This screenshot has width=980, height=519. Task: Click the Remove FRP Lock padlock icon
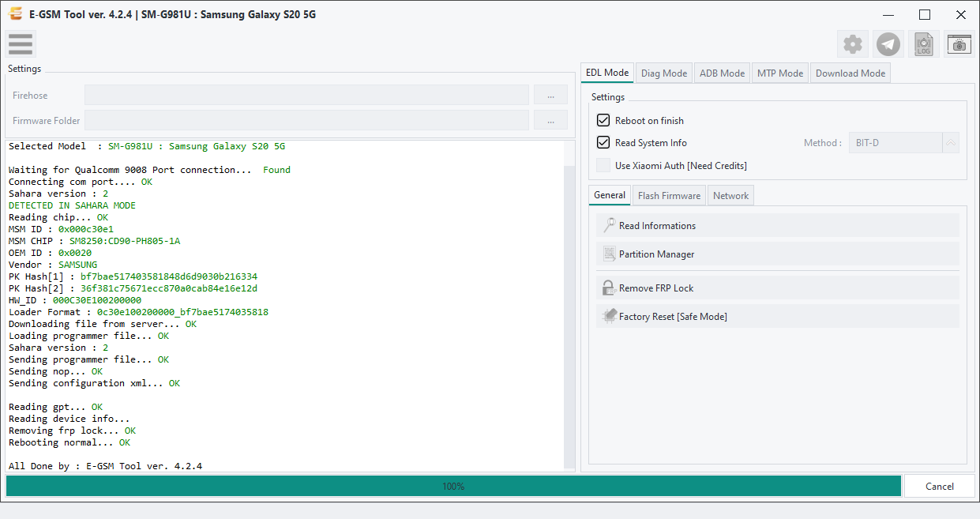click(x=609, y=288)
